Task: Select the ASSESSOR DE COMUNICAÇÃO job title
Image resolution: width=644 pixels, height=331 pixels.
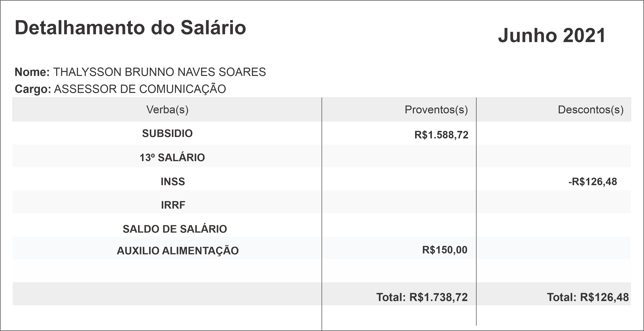Action: [x=140, y=89]
